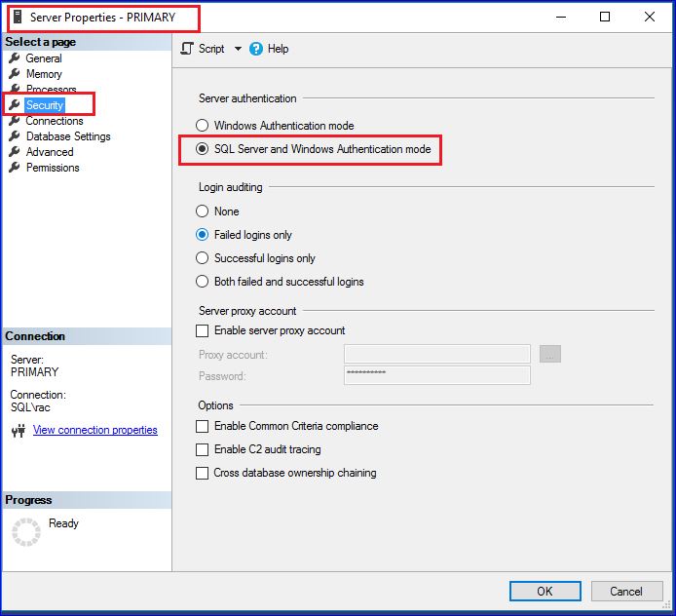Click the Permissions page wrench icon

(15, 168)
